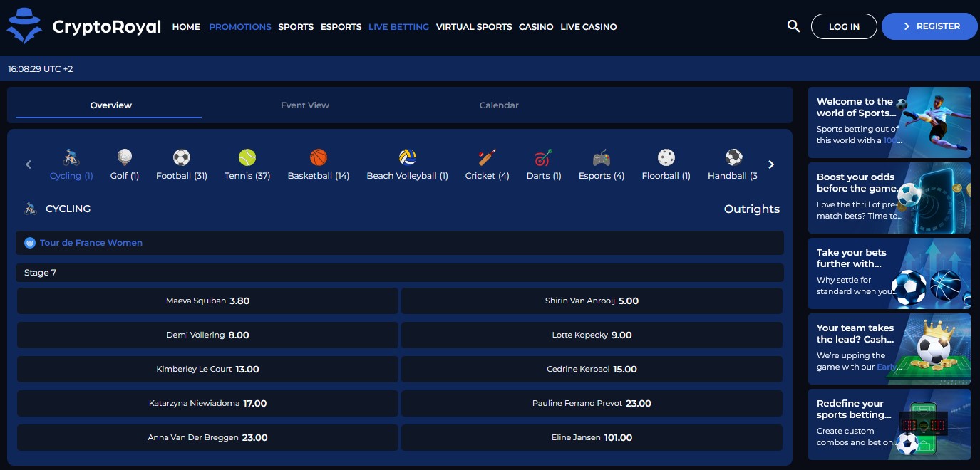Screen dimensions: 980x470
Task: Bet on Cedrine Kerbaol at 15.00
Action: pos(592,370)
